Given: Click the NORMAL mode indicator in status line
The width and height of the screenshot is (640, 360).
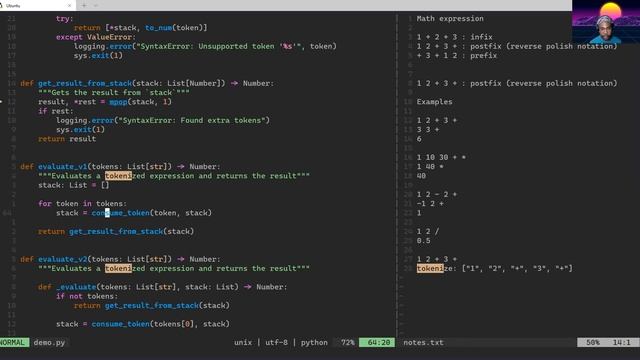Looking at the screenshot, I should click(13, 342).
